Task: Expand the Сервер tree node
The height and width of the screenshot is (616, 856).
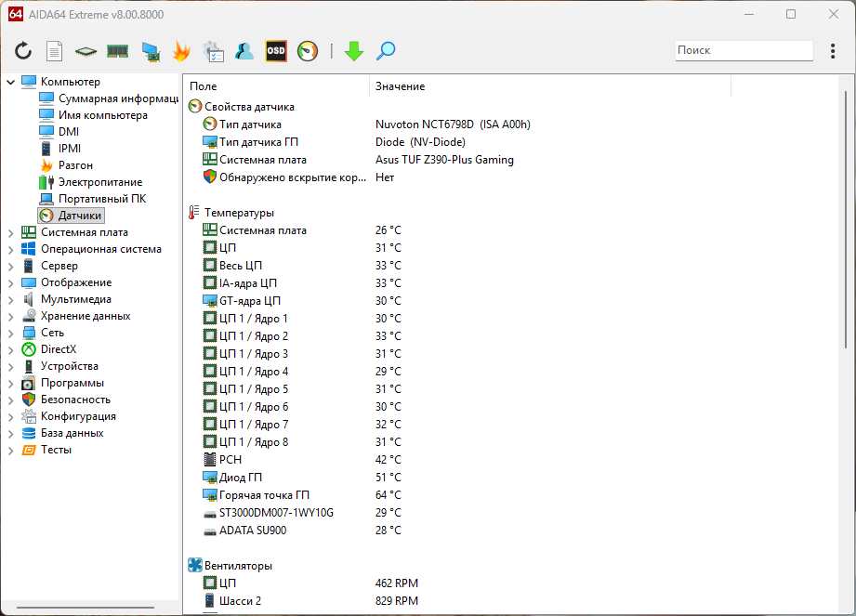Action: (x=10, y=267)
